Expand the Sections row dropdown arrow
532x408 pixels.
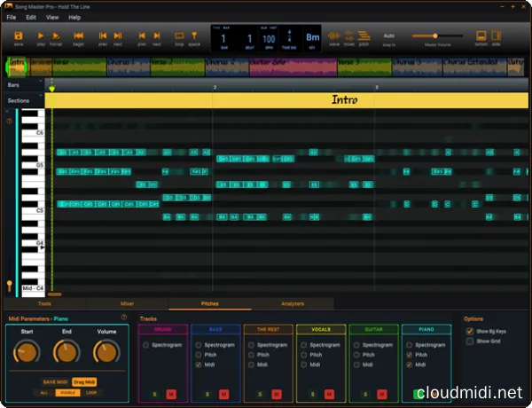point(41,96)
